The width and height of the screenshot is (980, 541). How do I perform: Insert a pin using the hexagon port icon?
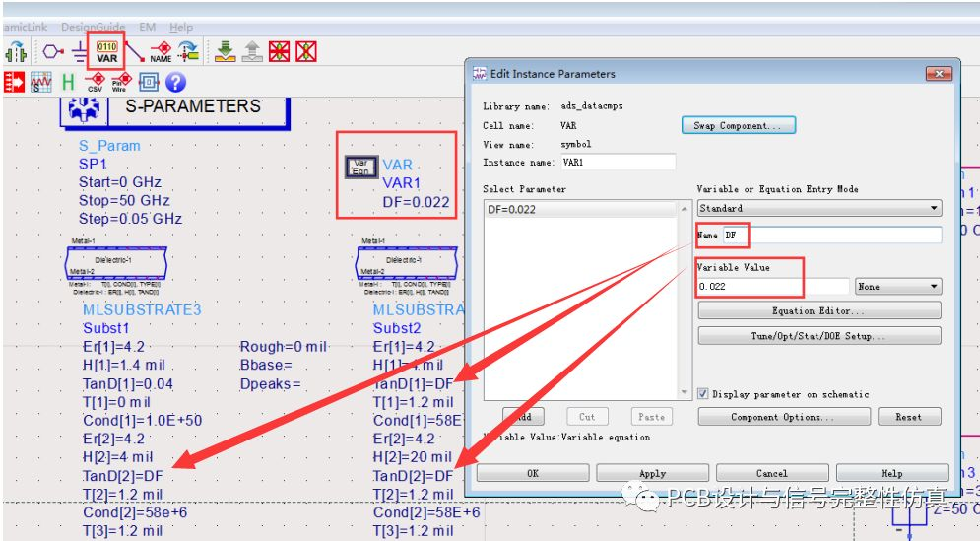tap(52, 51)
